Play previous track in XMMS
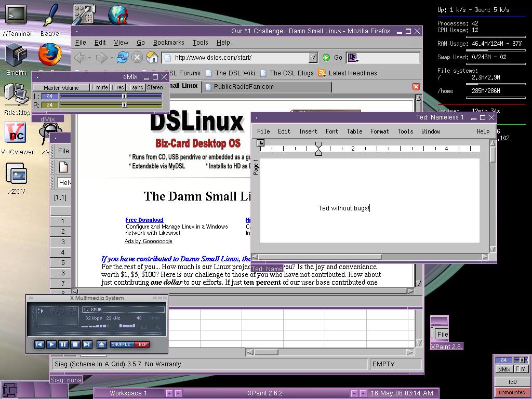 (x=39, y=344)
